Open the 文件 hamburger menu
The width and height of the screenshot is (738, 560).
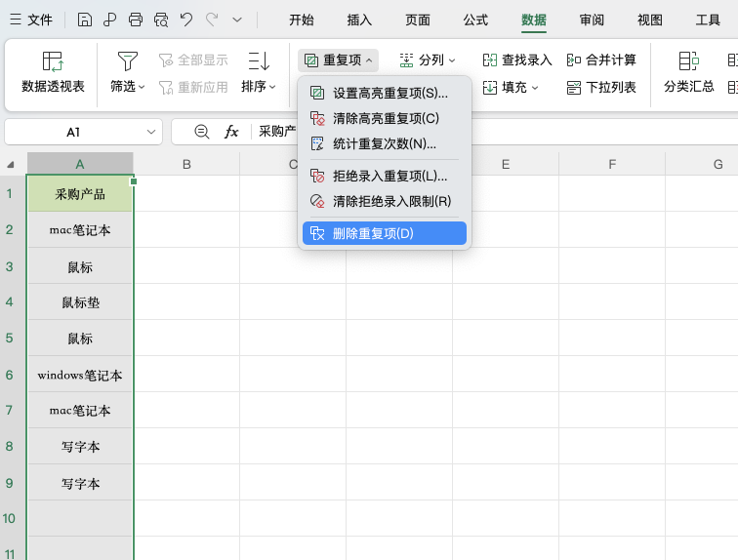click(31, 20)
